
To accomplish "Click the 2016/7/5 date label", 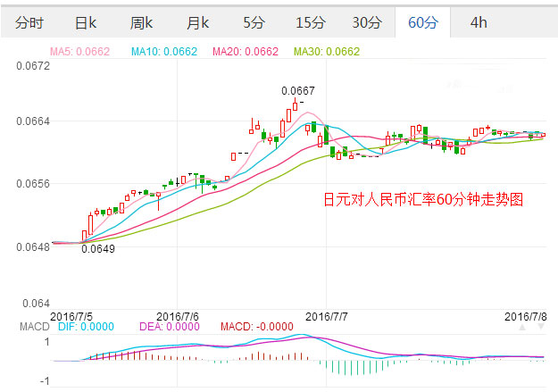I will tap(71, 316).
